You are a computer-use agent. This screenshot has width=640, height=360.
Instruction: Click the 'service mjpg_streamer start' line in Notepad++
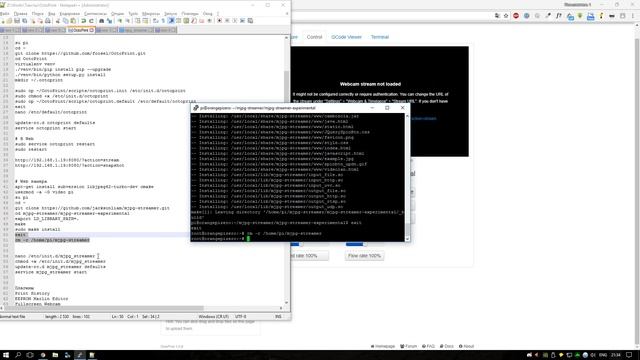[51, 272]
